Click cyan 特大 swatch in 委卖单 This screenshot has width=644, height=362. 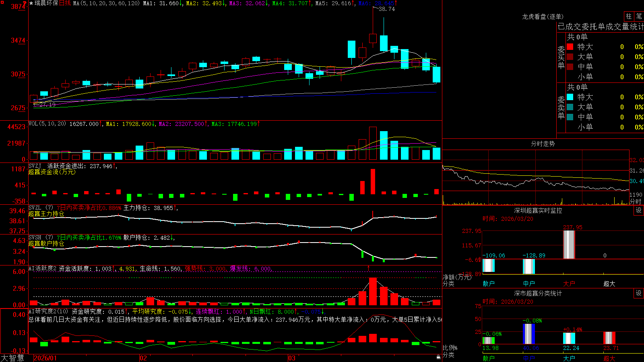[570, 97]
